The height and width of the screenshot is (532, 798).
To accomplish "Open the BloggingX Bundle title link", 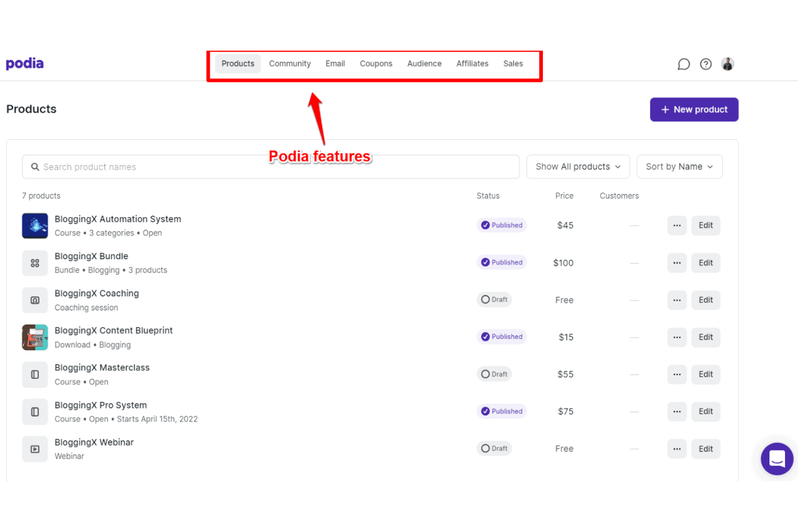I will 92,256.
